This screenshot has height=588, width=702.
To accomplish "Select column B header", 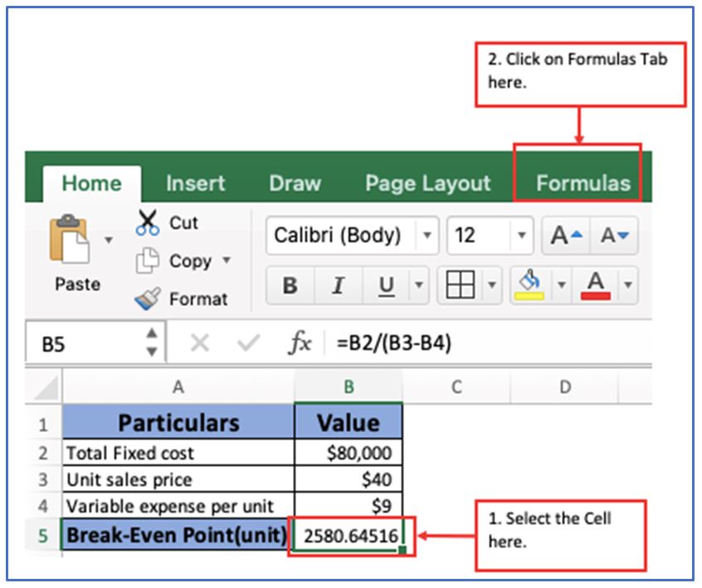I will point(349,387).
